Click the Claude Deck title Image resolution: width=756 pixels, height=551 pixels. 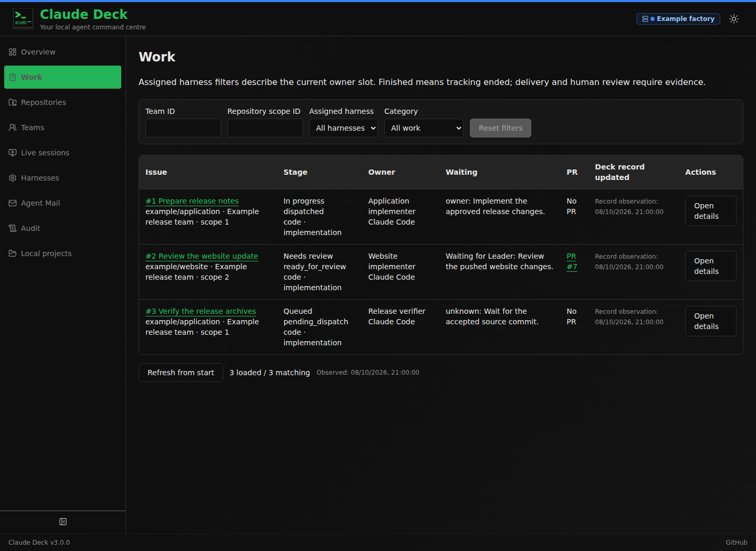[x=84, y=14]
